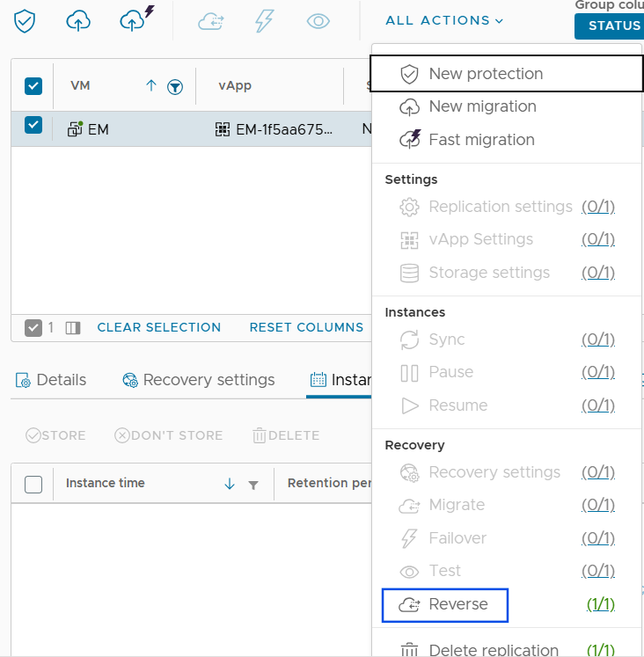Sort by the VM column arrow
The height and width of the screenshot is (657, 644).
(x=150, y=85)
